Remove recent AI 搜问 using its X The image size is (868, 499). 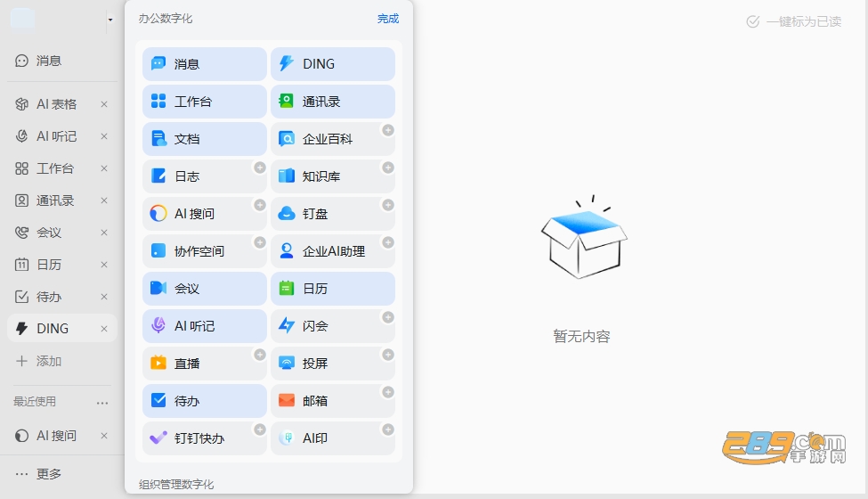[104, 436]
